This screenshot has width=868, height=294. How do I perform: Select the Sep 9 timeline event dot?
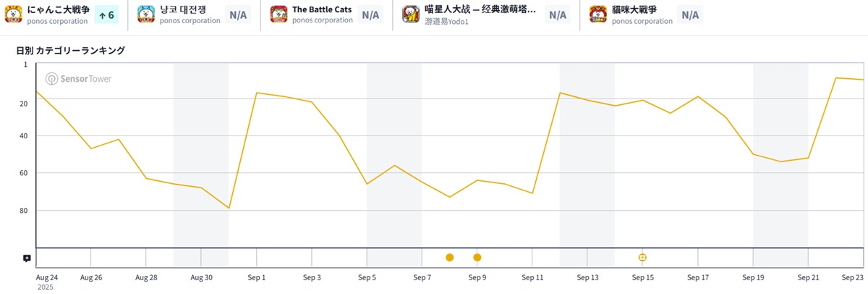(x=477, y=257)
